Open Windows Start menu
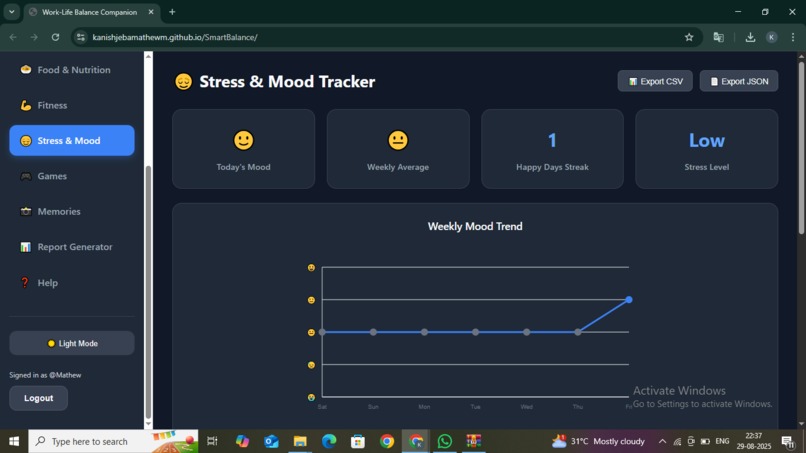The height and width of the screenshot is (453, 806). click(x=14, y=441)
